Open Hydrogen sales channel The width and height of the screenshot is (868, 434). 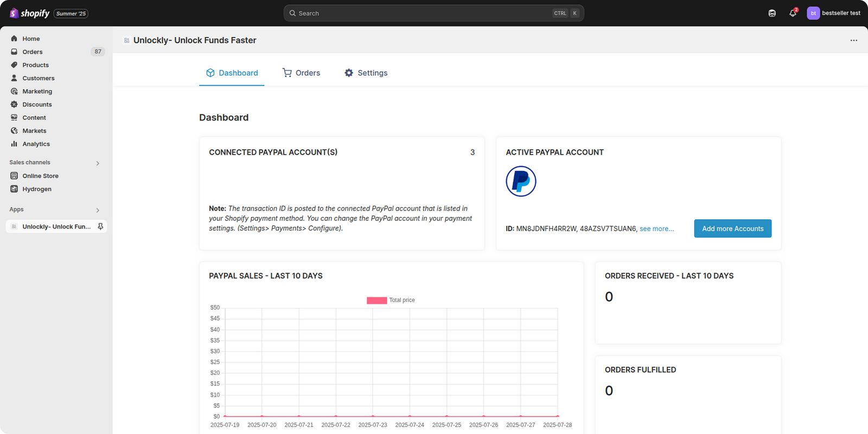point(37,189)
